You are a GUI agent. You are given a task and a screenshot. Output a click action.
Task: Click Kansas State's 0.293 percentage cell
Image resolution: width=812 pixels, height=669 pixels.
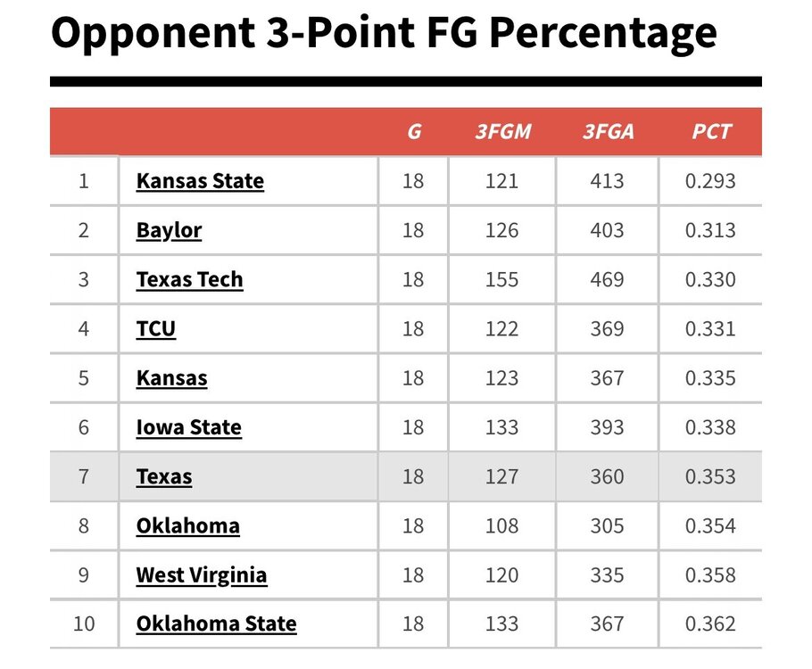(710, 181)
